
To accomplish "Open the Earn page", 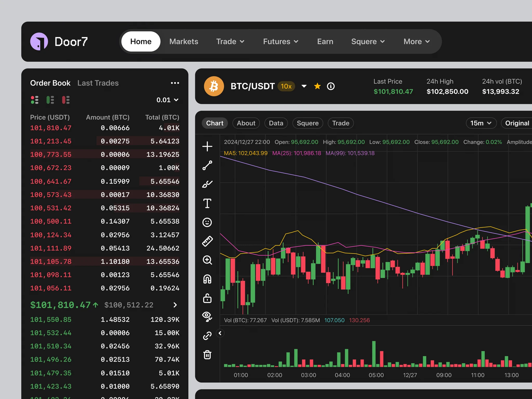I will [325, 42].
